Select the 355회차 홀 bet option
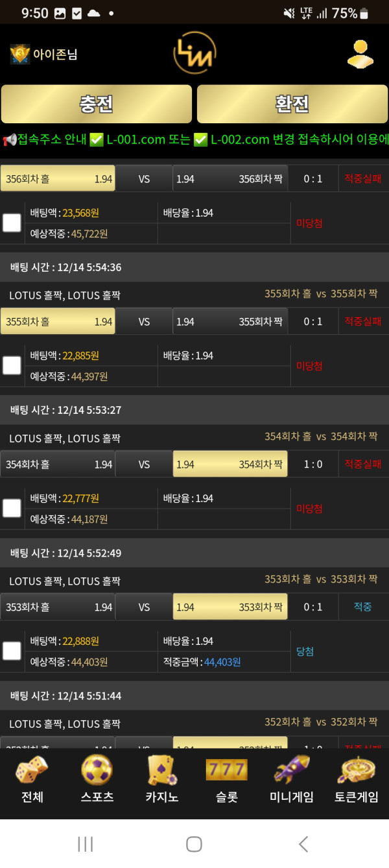389x868 pixels. 58,322
